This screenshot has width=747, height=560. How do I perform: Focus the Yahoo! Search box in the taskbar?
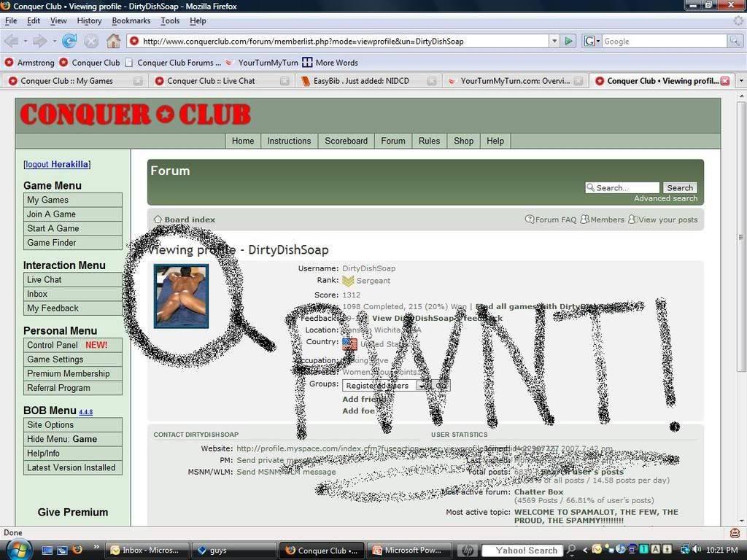coord(522,551)
